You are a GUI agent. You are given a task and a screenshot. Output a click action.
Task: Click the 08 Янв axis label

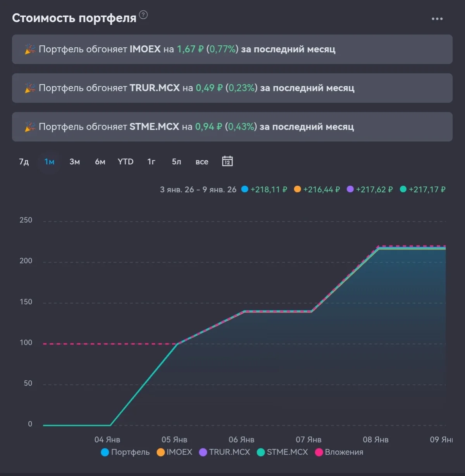(x=375, y=440)
